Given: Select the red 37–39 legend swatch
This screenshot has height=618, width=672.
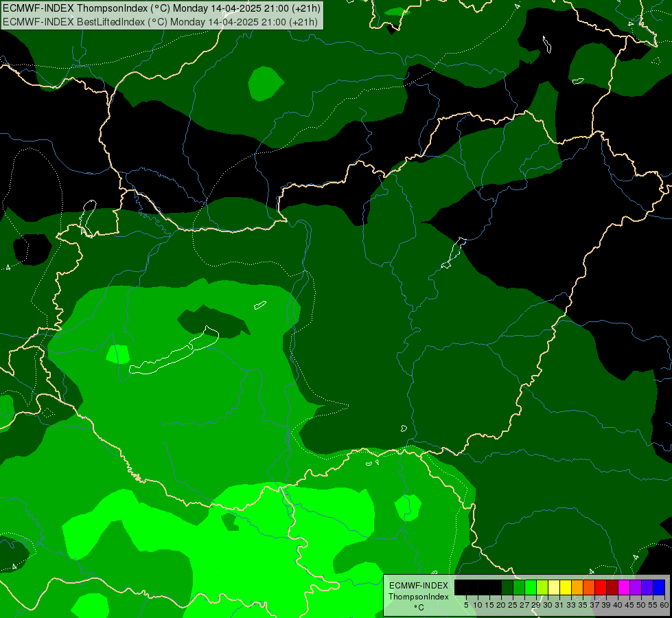Looking at the screenshot, I should tap(601, 587).
